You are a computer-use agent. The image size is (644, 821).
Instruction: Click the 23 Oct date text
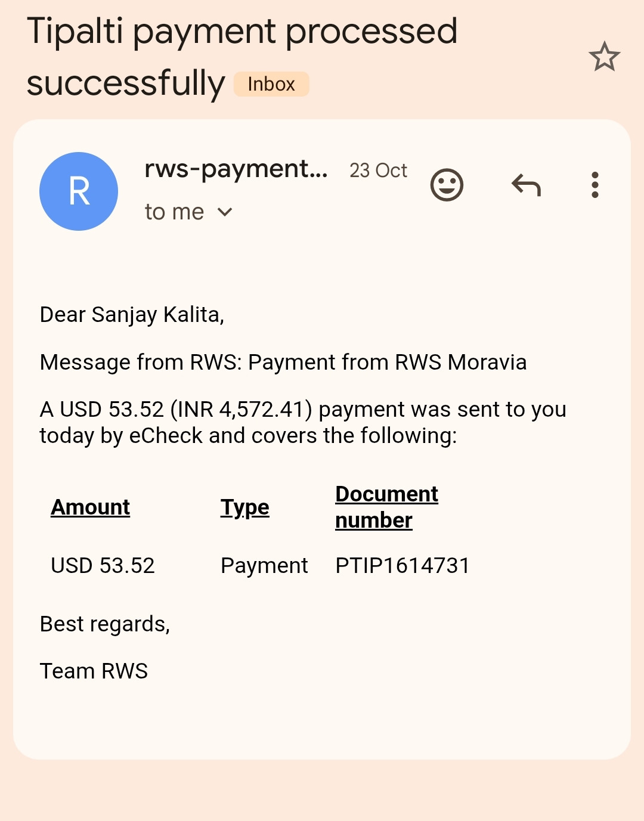pos(378,171)
